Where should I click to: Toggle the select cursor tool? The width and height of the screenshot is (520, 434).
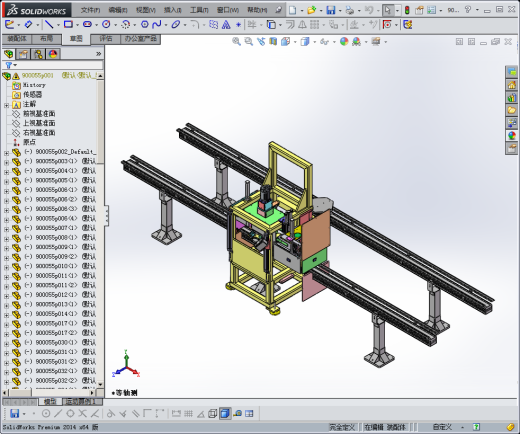(x=387, y=10)
